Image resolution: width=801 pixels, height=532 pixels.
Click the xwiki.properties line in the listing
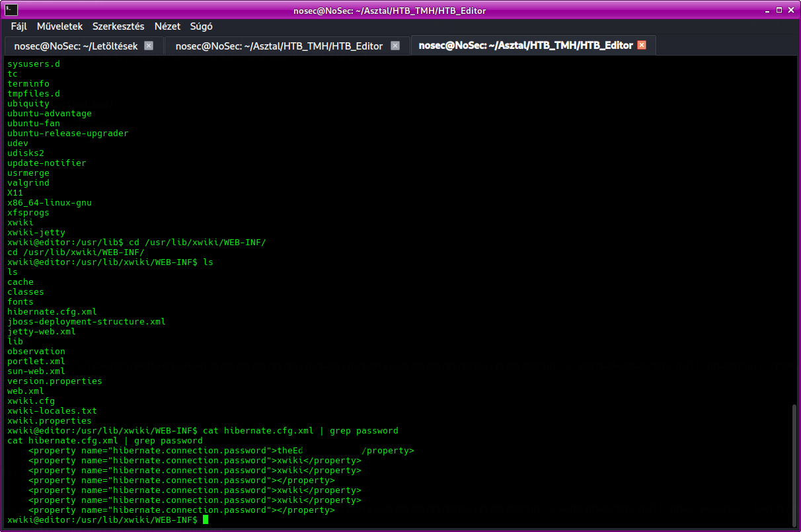click(50, 421)
